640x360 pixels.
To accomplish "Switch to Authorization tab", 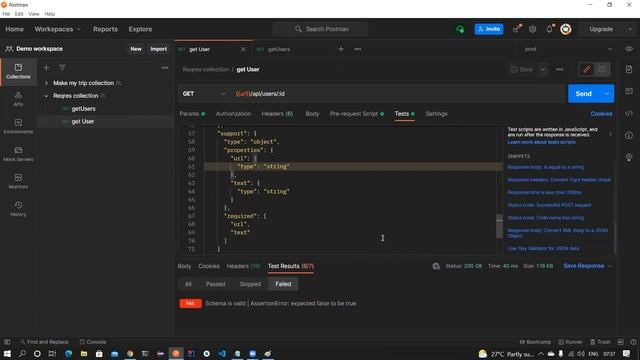I will [x=233, y=114].
